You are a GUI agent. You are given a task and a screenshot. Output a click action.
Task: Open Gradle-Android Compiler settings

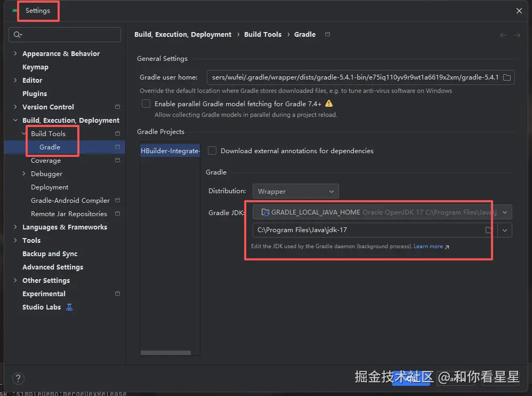tap(70, 200)
